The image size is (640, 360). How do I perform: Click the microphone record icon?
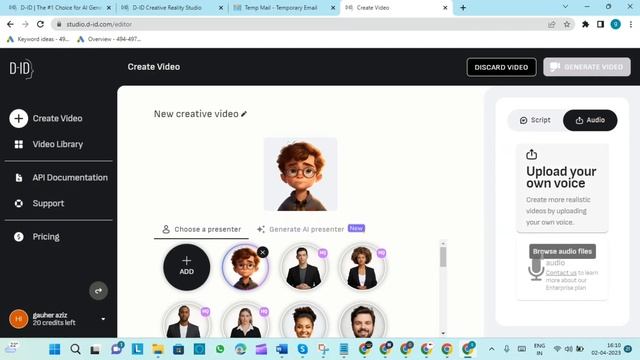(536, 269)
